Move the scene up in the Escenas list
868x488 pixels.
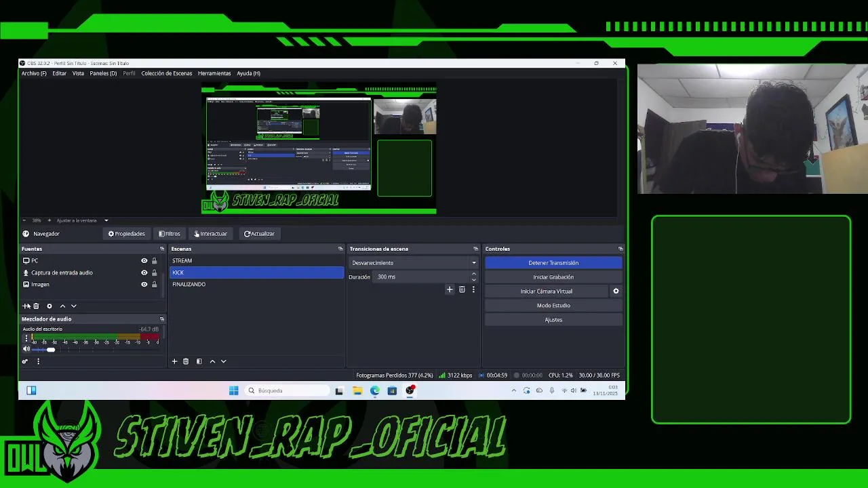click(212, 361)
